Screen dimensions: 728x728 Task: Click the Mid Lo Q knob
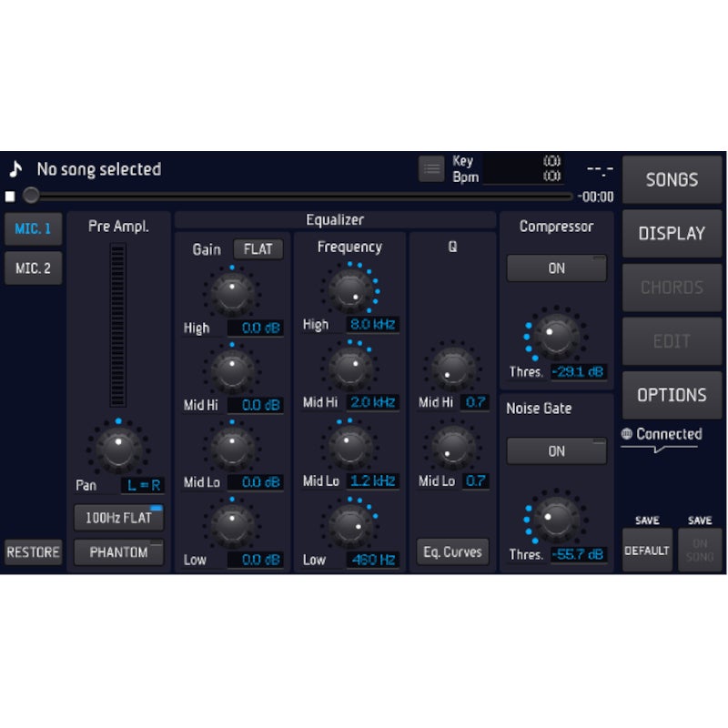(452, 447)
